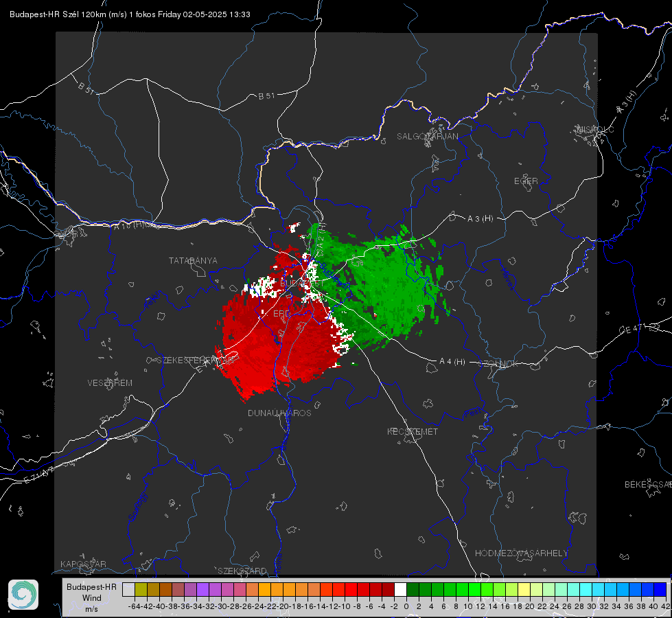Pick the brown swatch between -40 and -38

[165, 589]
